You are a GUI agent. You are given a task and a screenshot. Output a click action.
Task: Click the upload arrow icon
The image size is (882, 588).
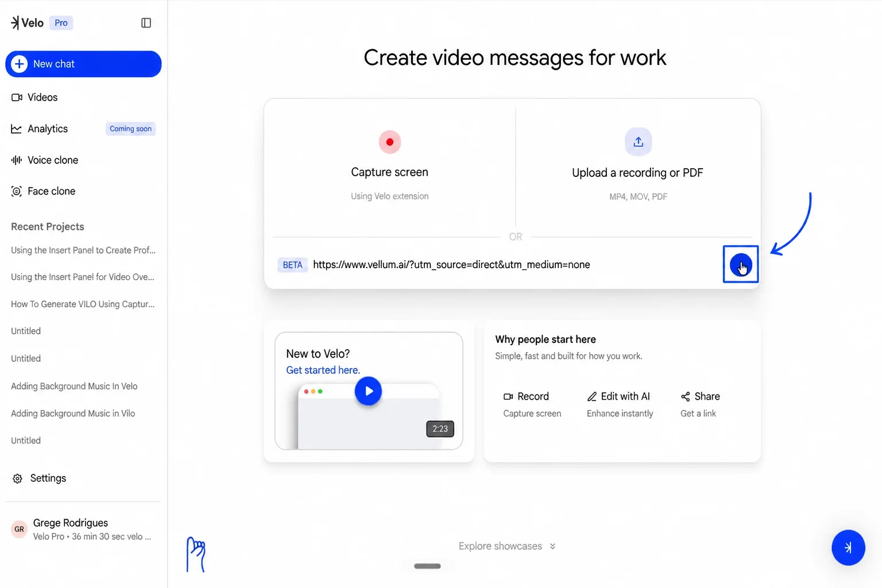(x=638, y=142)
